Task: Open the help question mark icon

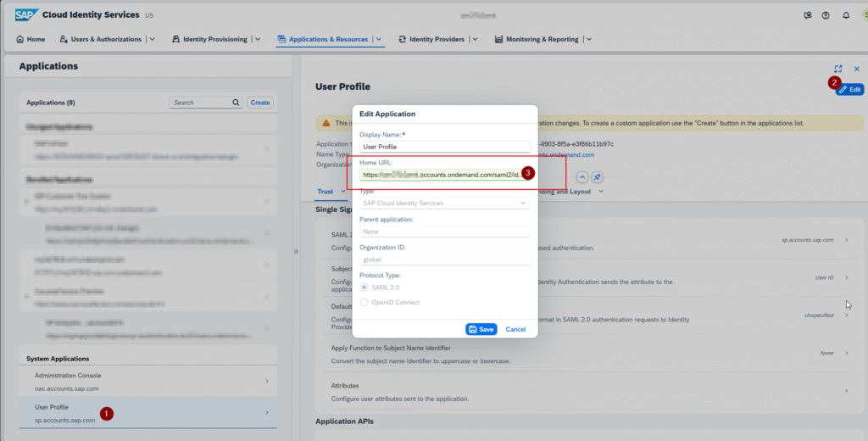Action: 826,15
